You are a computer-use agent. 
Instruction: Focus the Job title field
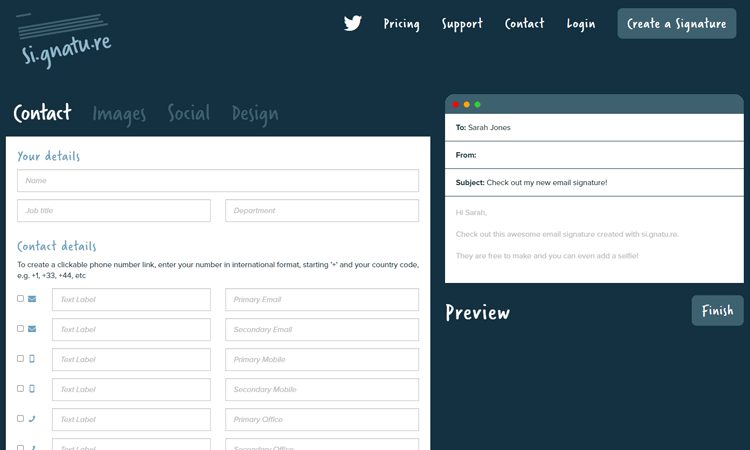[114, 210]
